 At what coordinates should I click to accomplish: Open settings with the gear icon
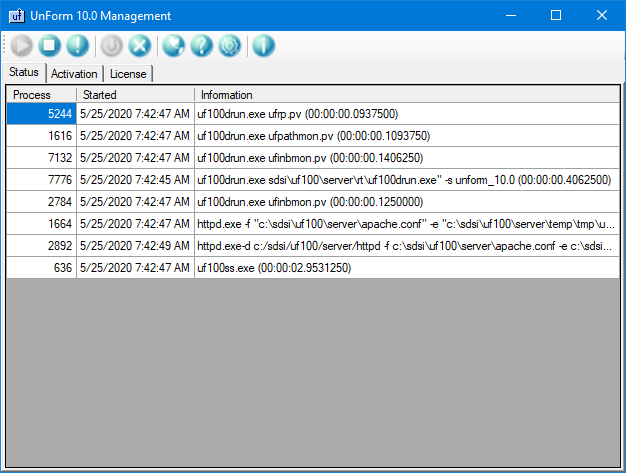[x=230, y=46]
